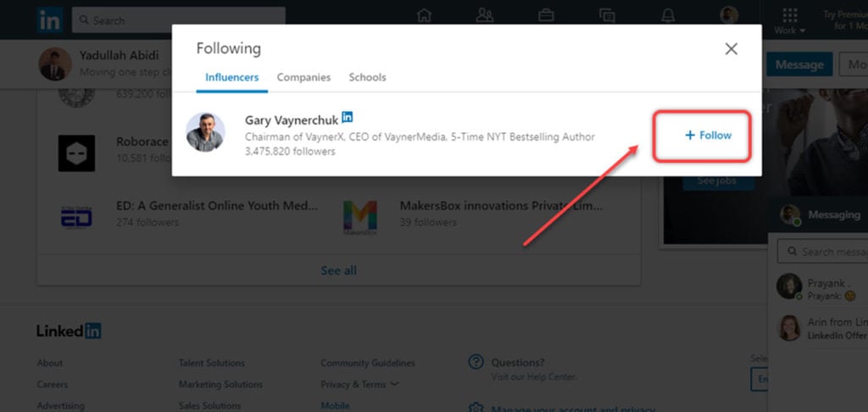Click the Roborace company logo
The image size is (868, 412).
76,153
